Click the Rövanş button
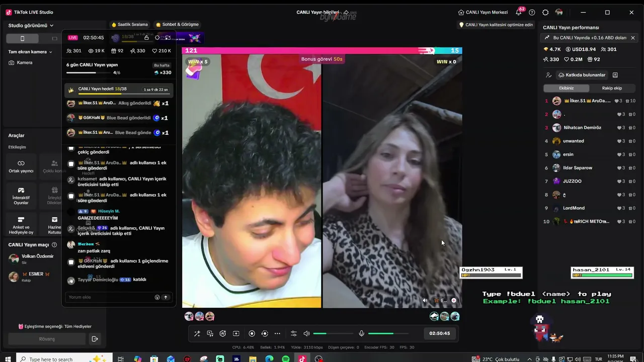This screenshot has height=362, width=644. 47,339
